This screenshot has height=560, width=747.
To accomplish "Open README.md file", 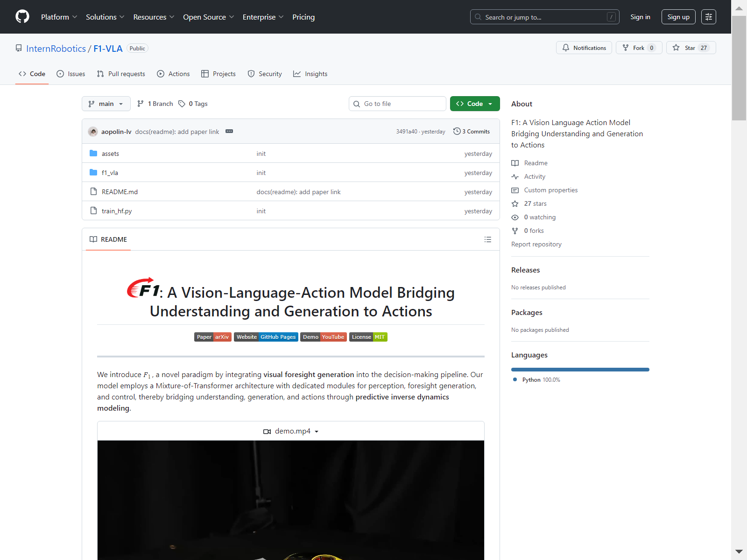I will [120, 192].
